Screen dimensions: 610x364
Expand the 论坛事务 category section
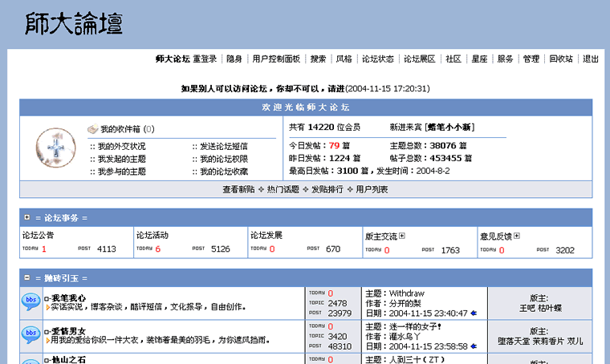pyautogui.click(x=27, y=217)
